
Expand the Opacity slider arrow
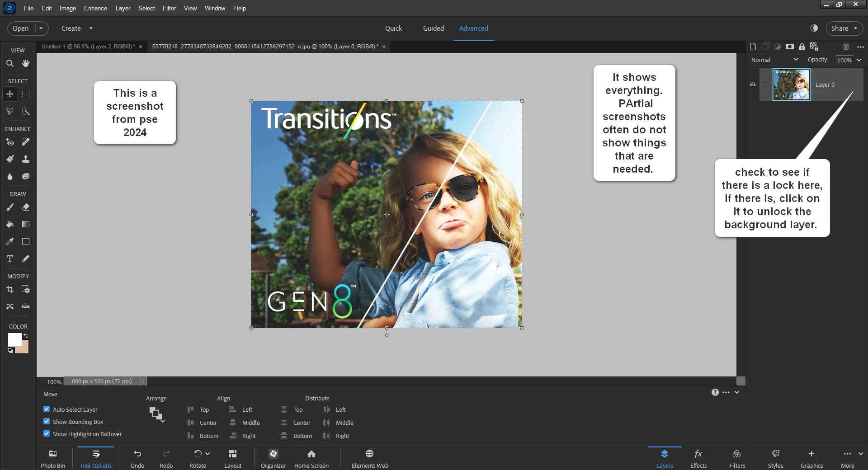[859, 60]
